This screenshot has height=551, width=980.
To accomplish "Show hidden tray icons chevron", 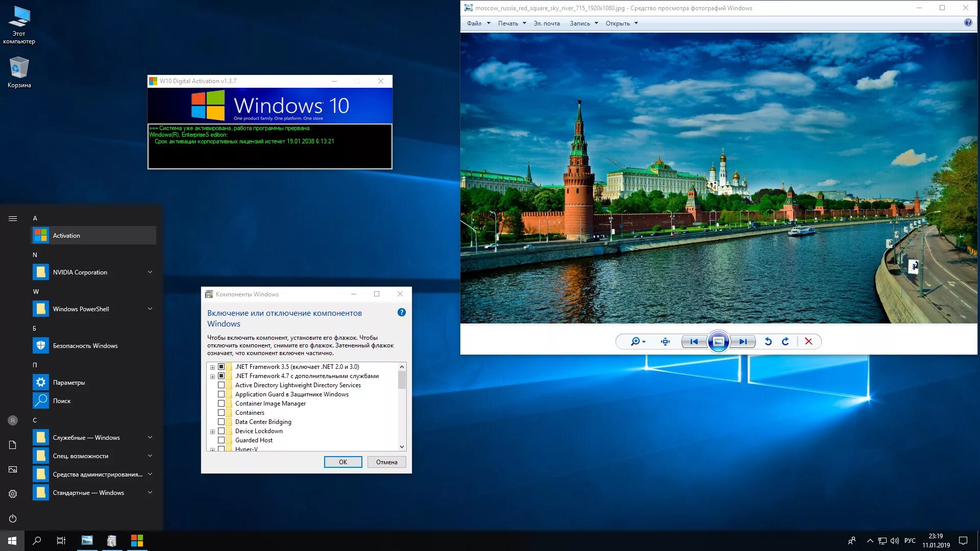I will pos(870,541).
